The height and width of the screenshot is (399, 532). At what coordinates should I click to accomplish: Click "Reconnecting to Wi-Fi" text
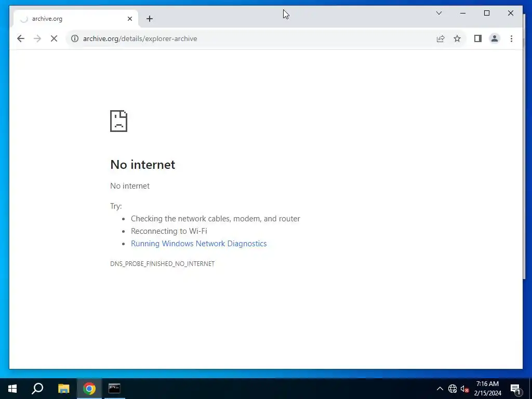pos(169,231)
